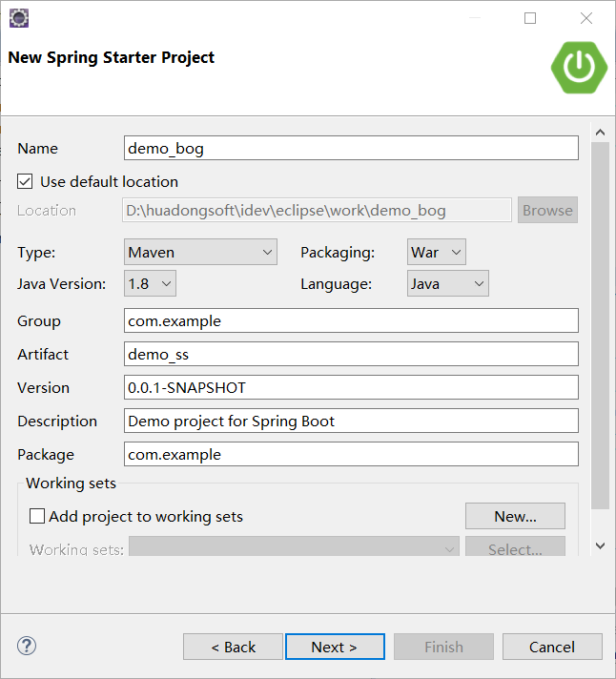This screenshot has width=616, height=679.
Task: Open the Language dropdown showing Java
Action: pos(447,283)
